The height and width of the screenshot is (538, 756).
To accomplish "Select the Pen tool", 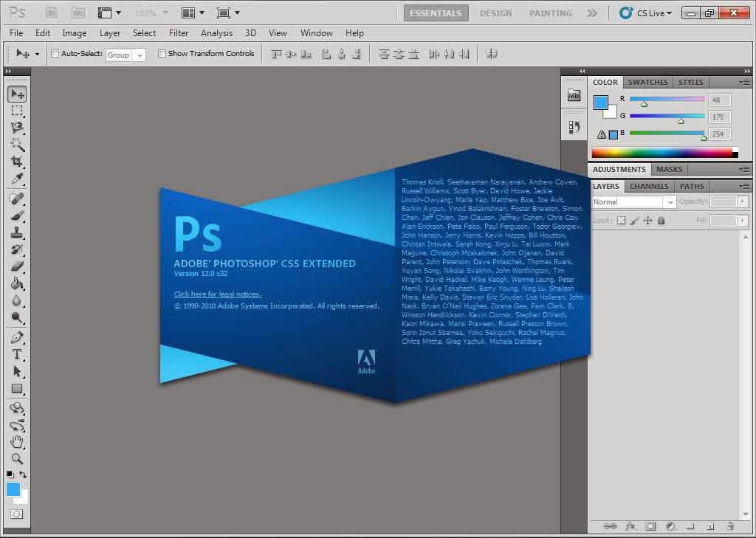I will pyautogui.click(x=17, y=337).
